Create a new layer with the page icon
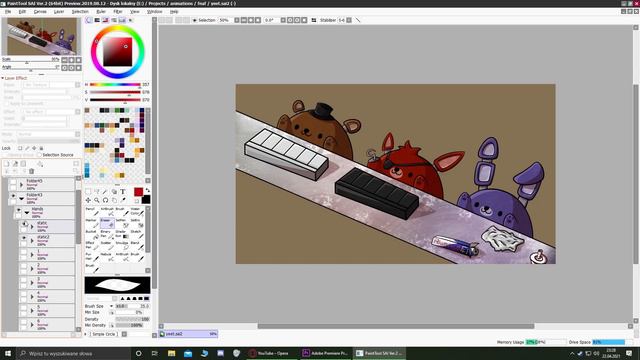The height and width of the screenshot is (360, 640). pyautogui.click(x=7, y=164)
